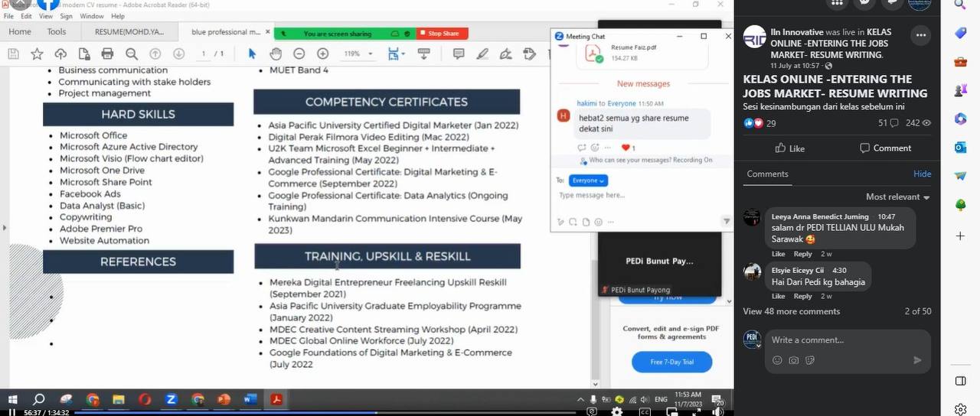
Task: Click the cloud upload icon in Acrobat toolbar
Action: [60, 54]
